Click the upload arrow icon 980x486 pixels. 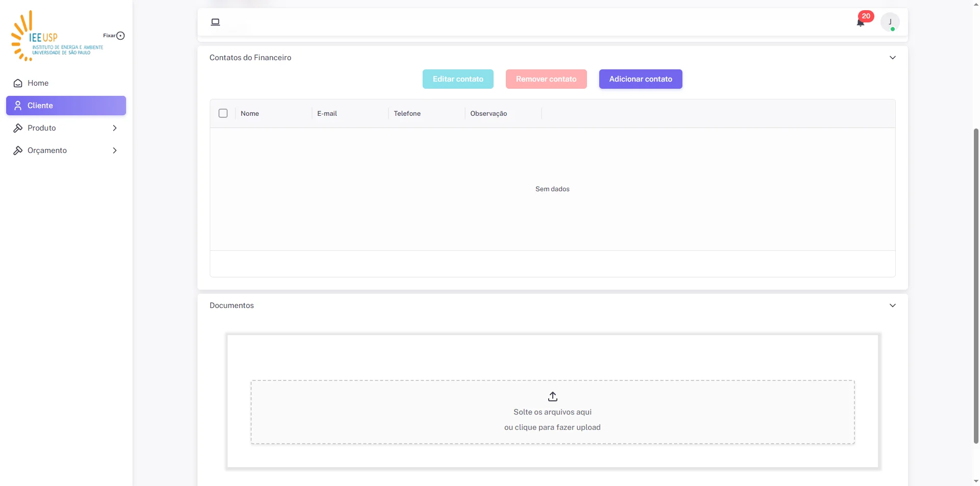(553, 396)
